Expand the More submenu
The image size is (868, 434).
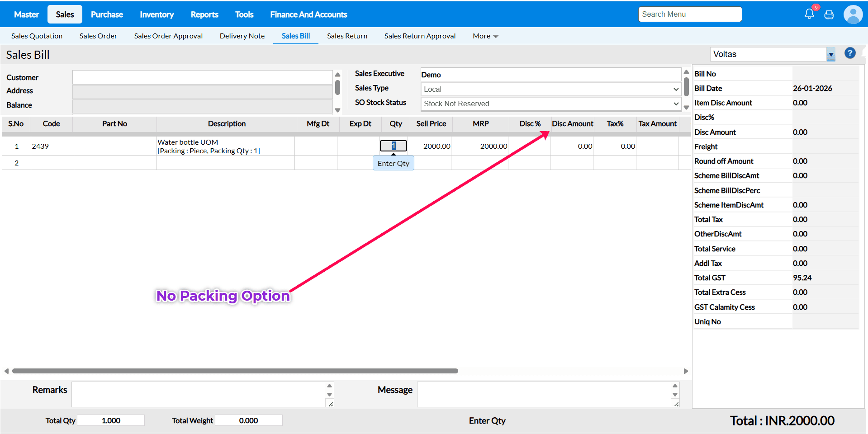(485, 36)
